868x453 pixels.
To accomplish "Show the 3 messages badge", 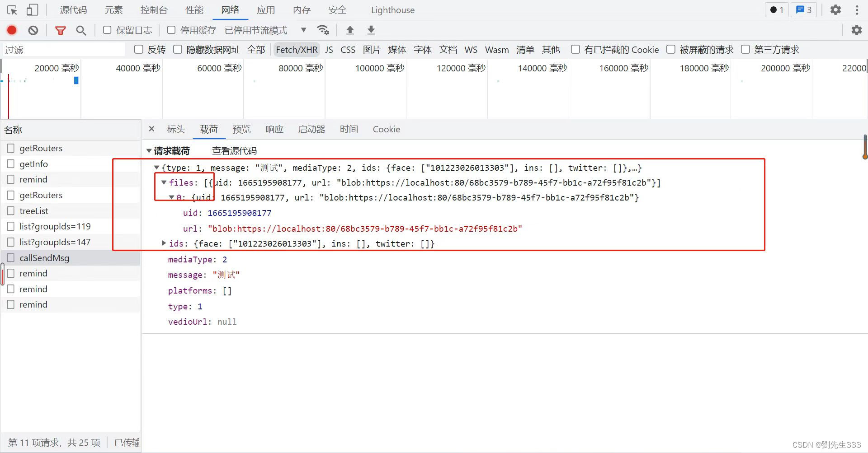I will [803, 10].
